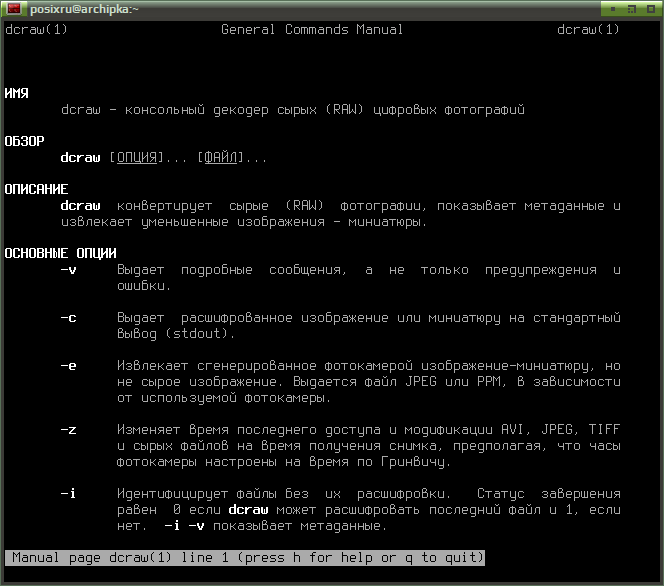Click the terminal app icon in title bar

14,8
